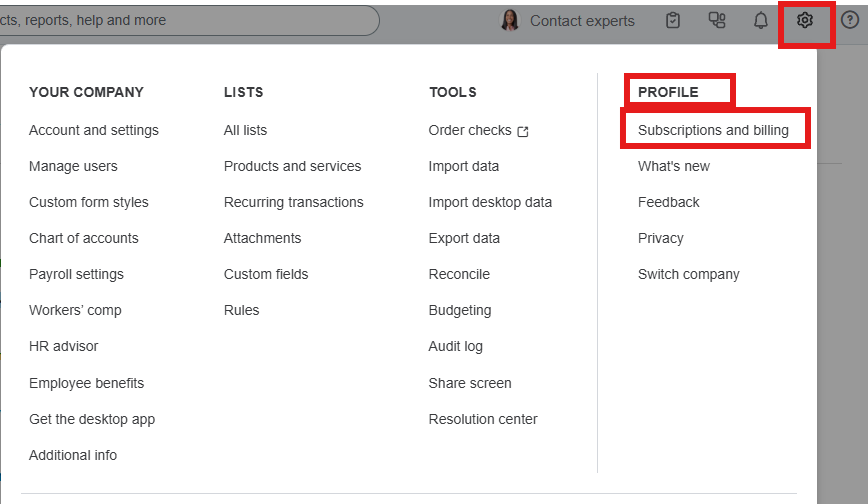The height and width of the screenshot is (504, 868).
Task: Open the Audit log
Action: point(456,346)
